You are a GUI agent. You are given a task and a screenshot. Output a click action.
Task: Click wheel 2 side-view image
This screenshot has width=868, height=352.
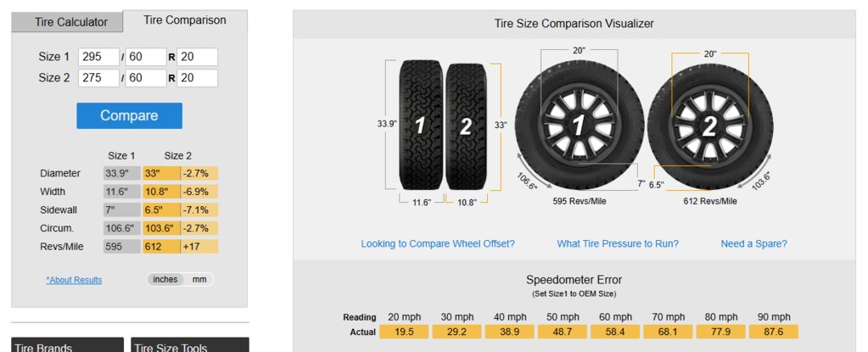[x=710, y=126]
